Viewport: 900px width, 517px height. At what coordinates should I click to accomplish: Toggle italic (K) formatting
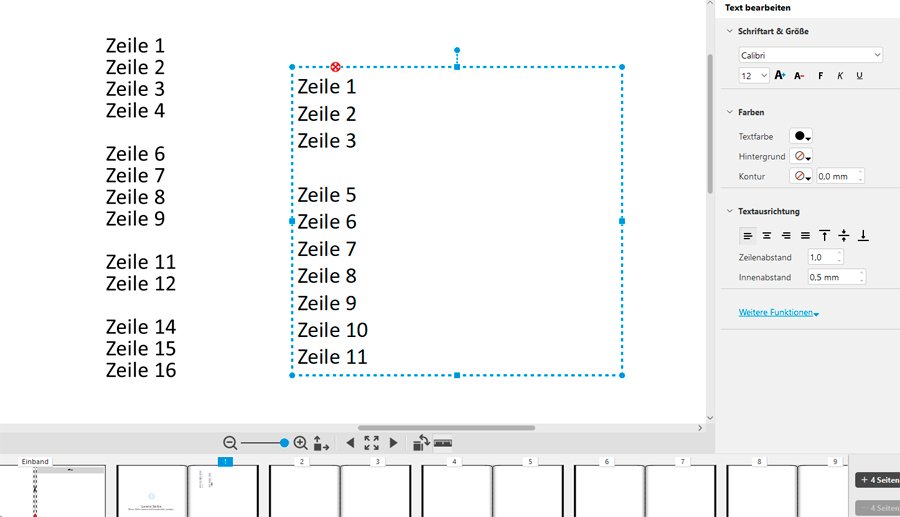[840, 76]
